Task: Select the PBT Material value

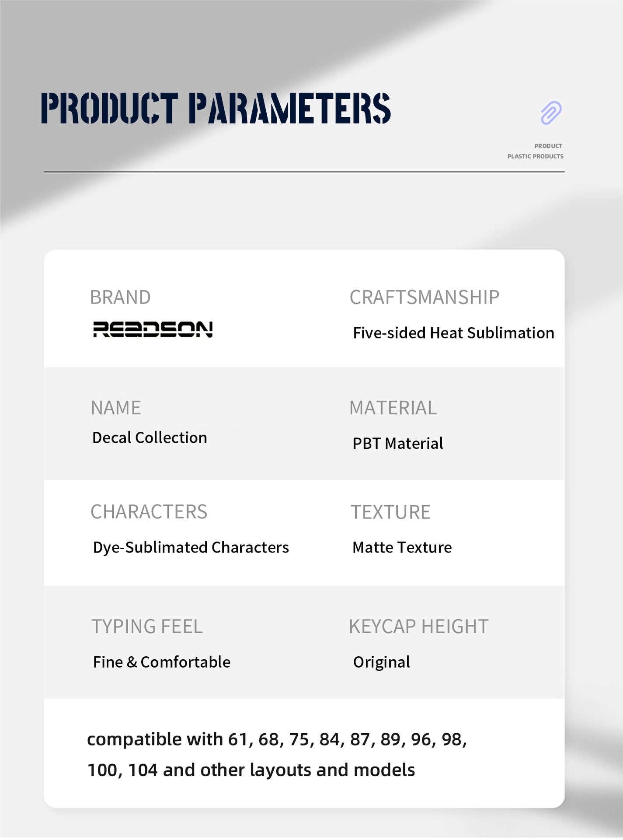Action: (397, 443)
